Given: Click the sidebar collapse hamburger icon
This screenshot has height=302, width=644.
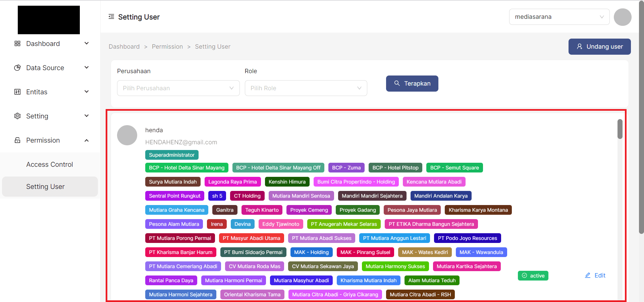Looking at the screenshot, I should (x=111, y=17).
